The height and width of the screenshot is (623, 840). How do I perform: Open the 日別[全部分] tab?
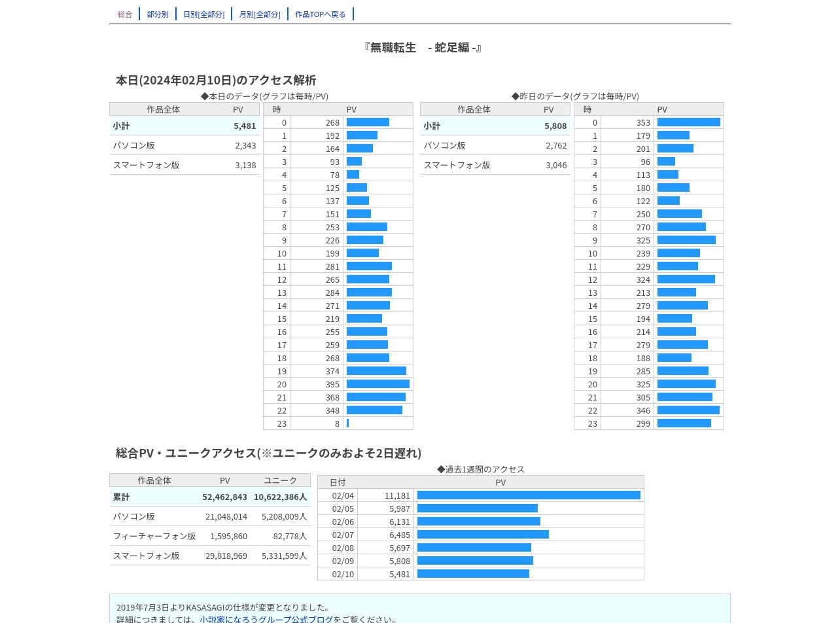(x=204, y=14)
